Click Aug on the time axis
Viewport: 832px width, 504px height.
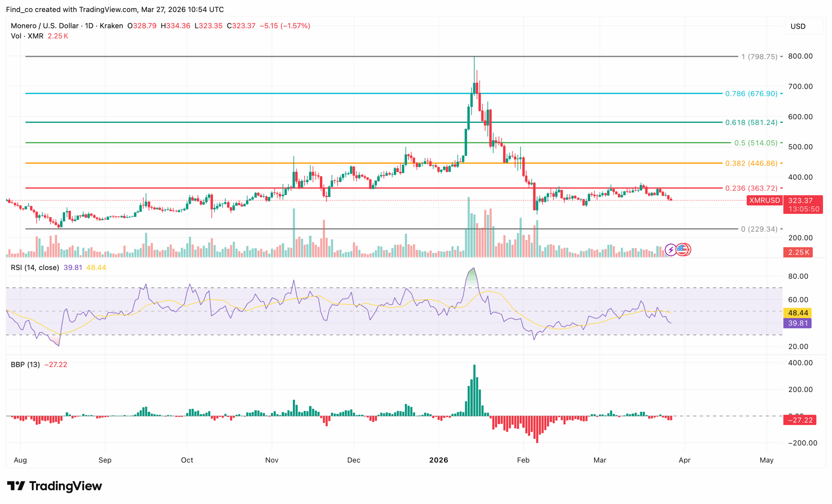point(20,460)
